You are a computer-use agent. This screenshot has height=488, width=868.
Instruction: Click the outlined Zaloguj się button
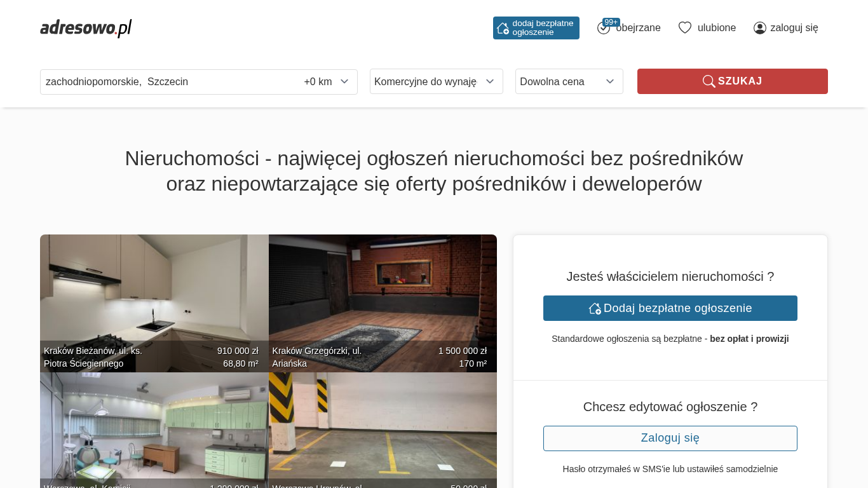[670, 438]
